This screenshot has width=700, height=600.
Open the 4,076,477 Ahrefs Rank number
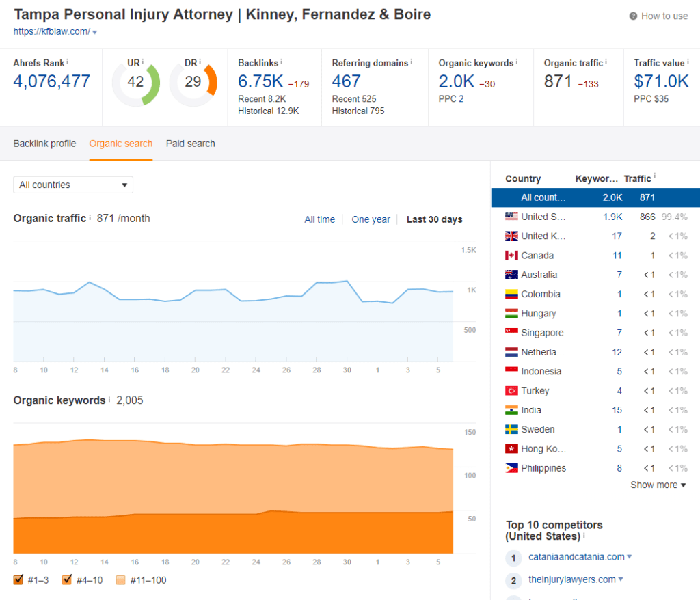pos(52,81)
